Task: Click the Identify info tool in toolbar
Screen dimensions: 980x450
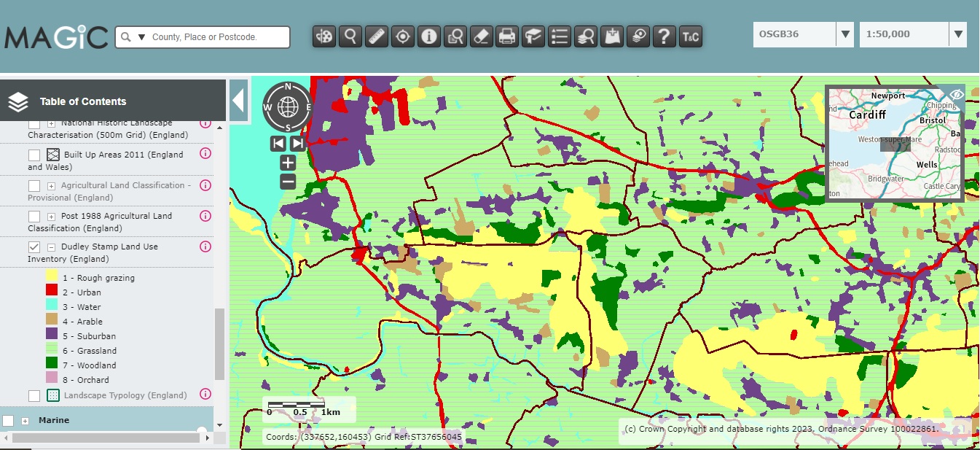Action: [429, 36]
